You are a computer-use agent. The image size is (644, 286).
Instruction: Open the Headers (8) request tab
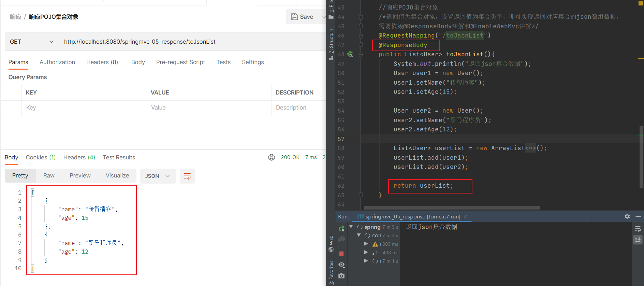pyautogui.click(x=102, y=62)
